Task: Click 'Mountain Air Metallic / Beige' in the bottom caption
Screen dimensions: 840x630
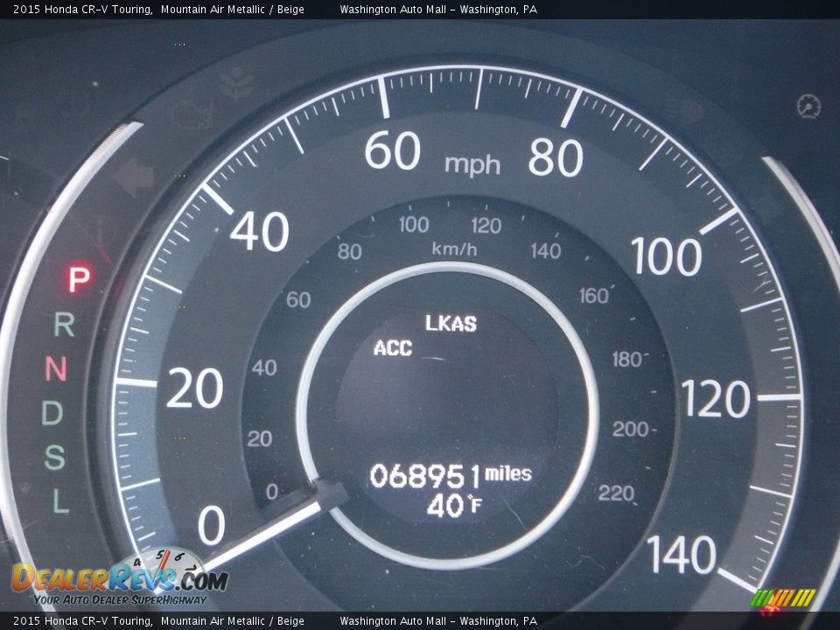Action: pyautogui.click(x=233, y=621)
